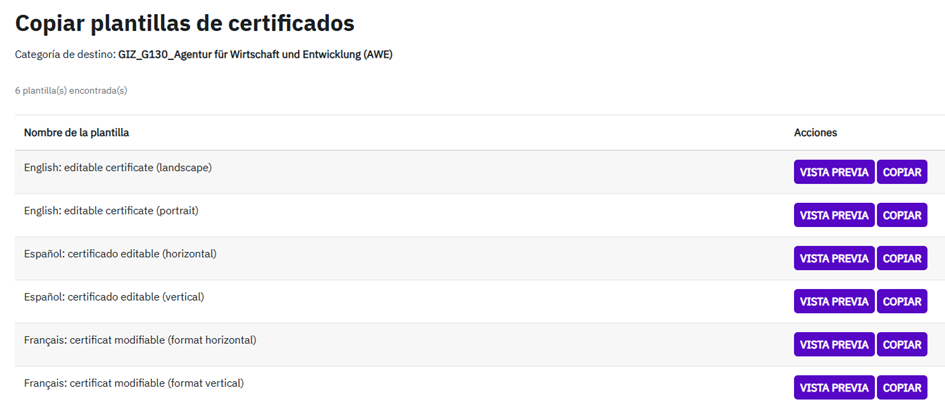Click the 'Nombre de la plantilla' column header

(76, 132)
